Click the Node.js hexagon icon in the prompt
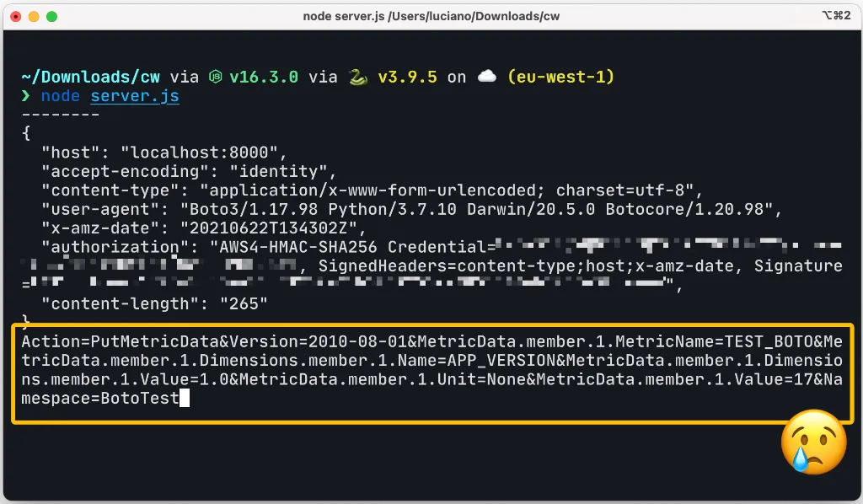Image resolution: width=863 pixels, height=504 pixels. (215, 77)
